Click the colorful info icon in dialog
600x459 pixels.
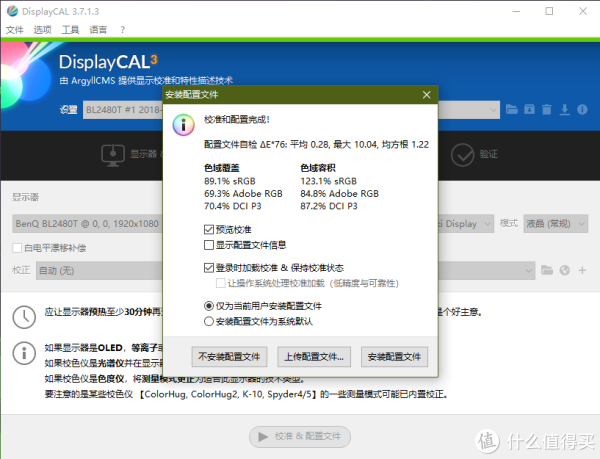[x=183, y=125]
